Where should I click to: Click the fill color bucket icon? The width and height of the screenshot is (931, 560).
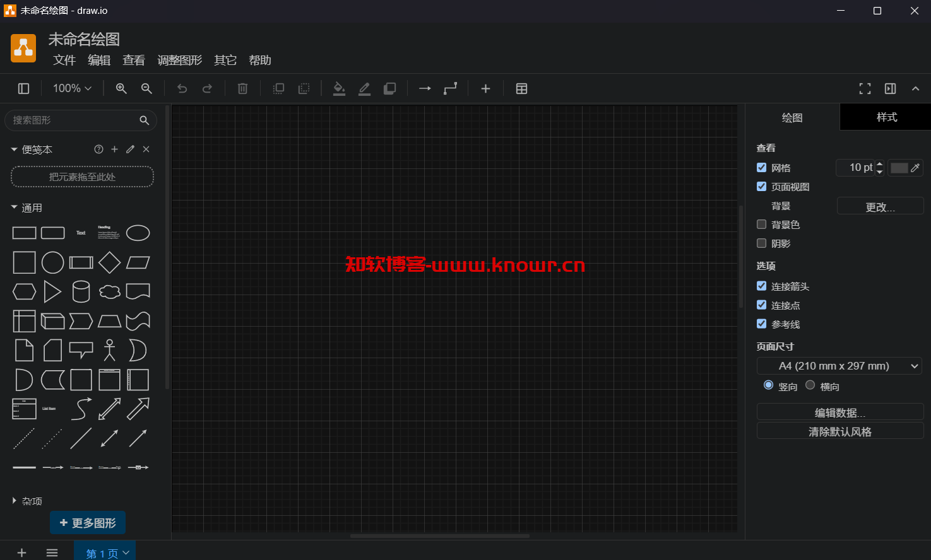click(x=339, y=89)
